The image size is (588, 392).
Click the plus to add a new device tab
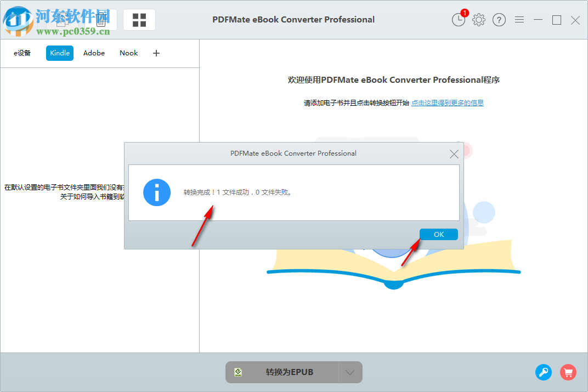click(156, 53)
